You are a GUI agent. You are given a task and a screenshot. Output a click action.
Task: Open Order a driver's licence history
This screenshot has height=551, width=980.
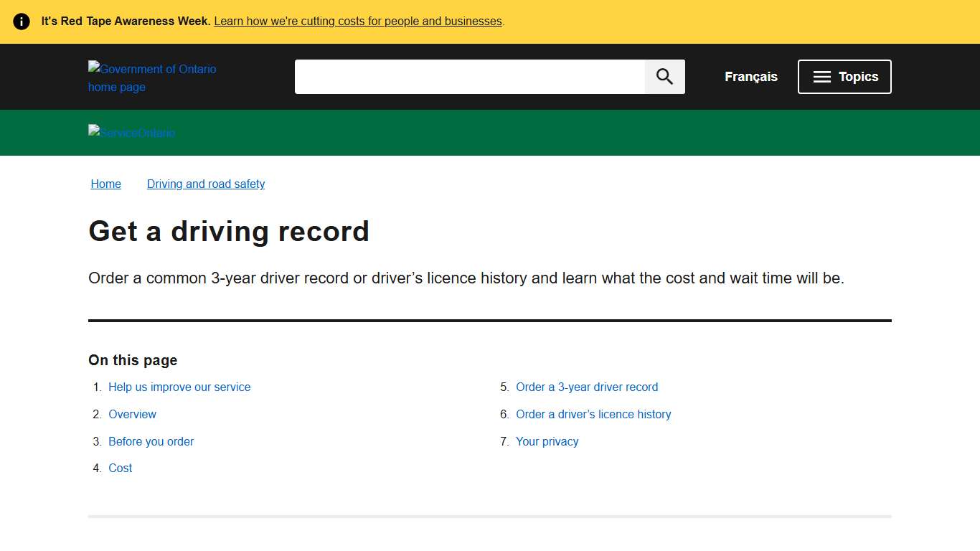coord(593,414)
